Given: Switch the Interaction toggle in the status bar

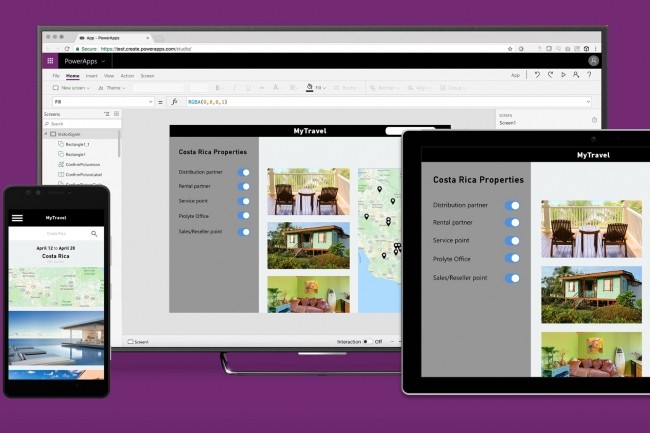Looking at the screenshot, I should click(368, 342).
